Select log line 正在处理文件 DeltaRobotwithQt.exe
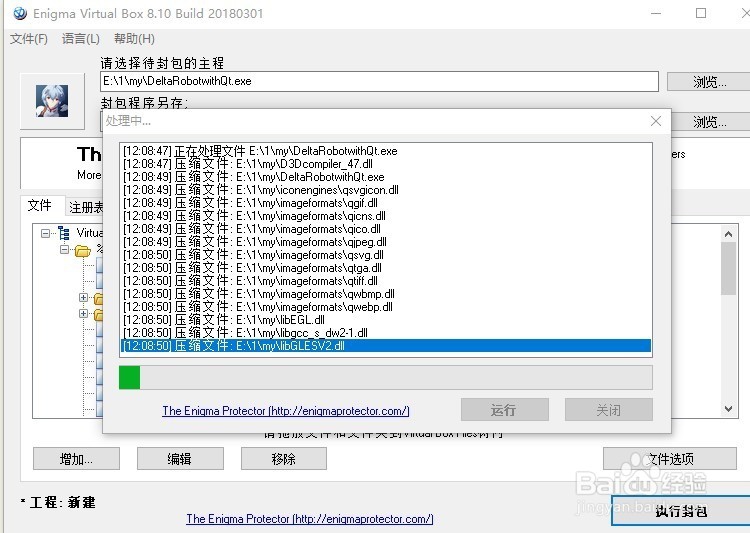The height and width of the screenshot is (533, 750). click(x=386, y=151)
